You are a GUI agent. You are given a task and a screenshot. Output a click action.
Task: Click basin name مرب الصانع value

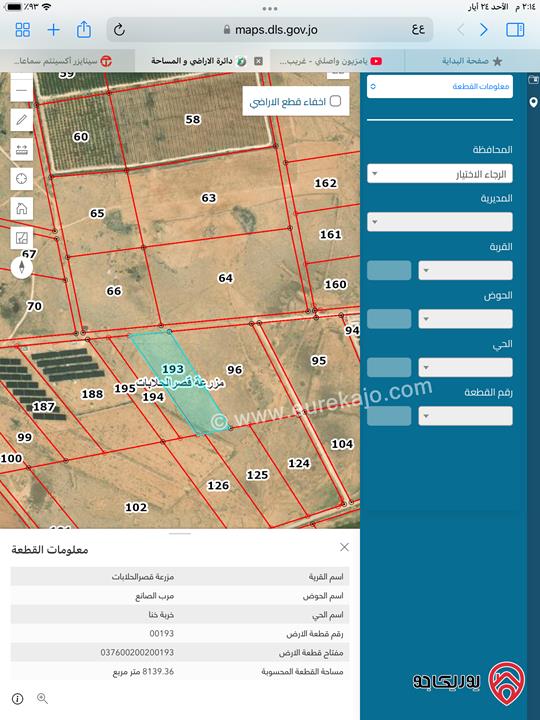click(x=154, y=596)
